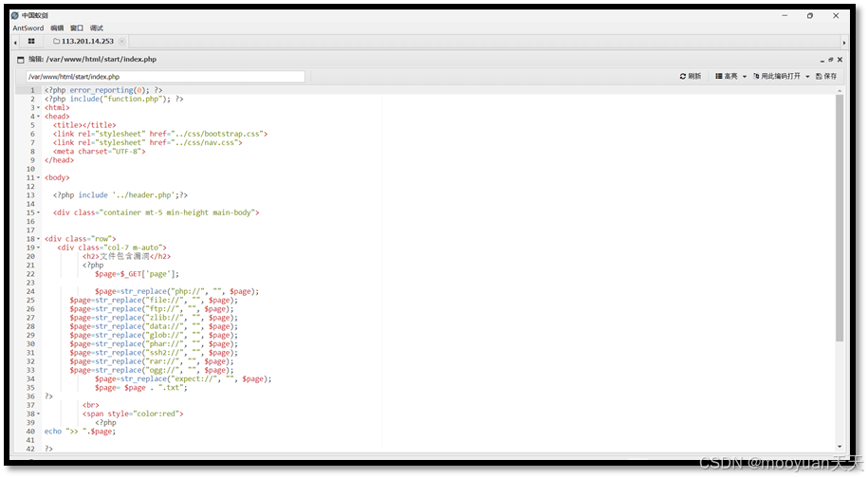
Task: Open the 高亮 highlight dropdown
Action: (x=730, y=76)
